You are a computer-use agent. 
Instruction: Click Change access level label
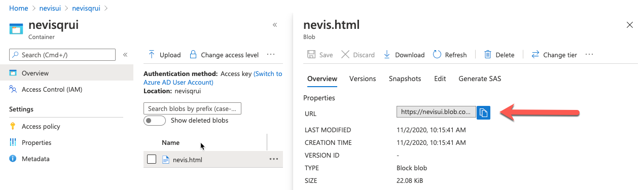tap(230, 55)
